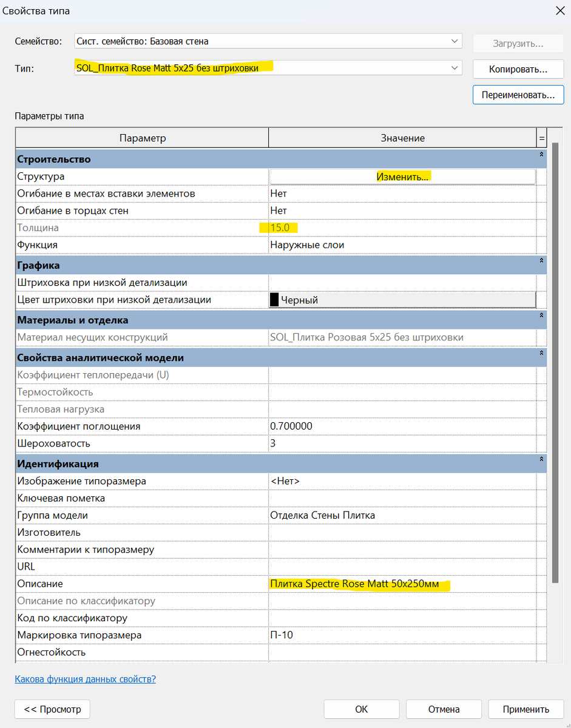Select the Термостойкость label

pyautogui.click(x=55, y=392)
